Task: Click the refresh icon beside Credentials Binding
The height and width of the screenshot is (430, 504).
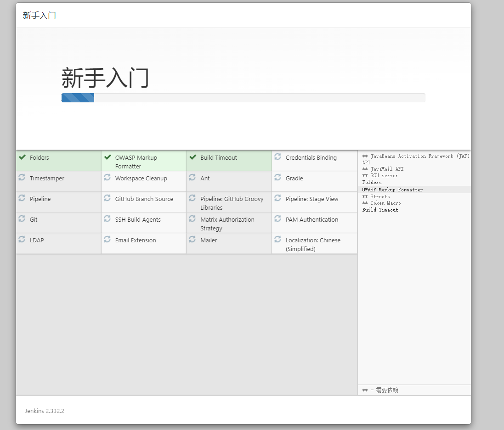Action: (x=277, y=157)
